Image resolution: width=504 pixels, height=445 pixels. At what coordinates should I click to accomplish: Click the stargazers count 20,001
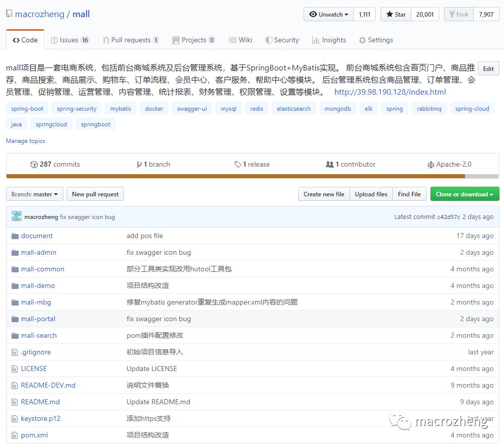tap(424, 14)
